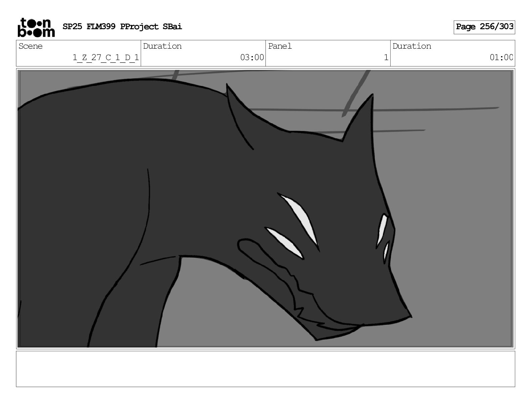Click the empty notes box below panel
Screen dimensions: 532x411
pyautogui.click(x=265, y=369)
